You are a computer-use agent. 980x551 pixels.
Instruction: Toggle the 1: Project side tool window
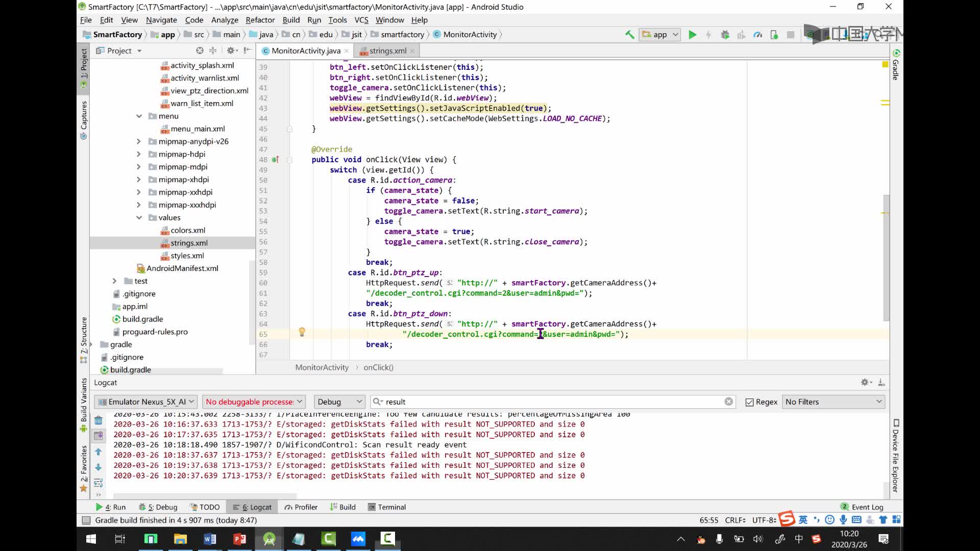84,68
